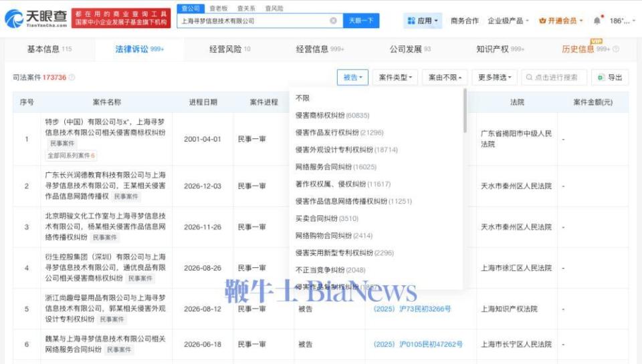
Task: Select 不限 in the case cause list
Action: click(x=302, y=98)
